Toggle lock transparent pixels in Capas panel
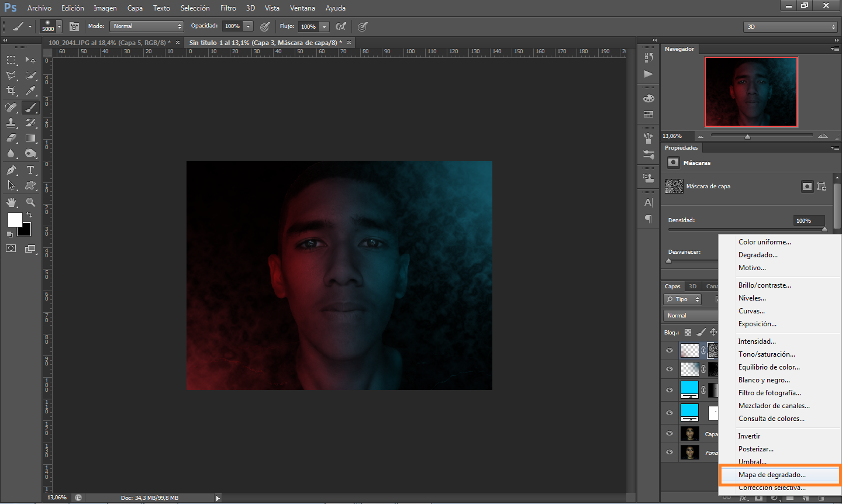 [x=688, y=332]
